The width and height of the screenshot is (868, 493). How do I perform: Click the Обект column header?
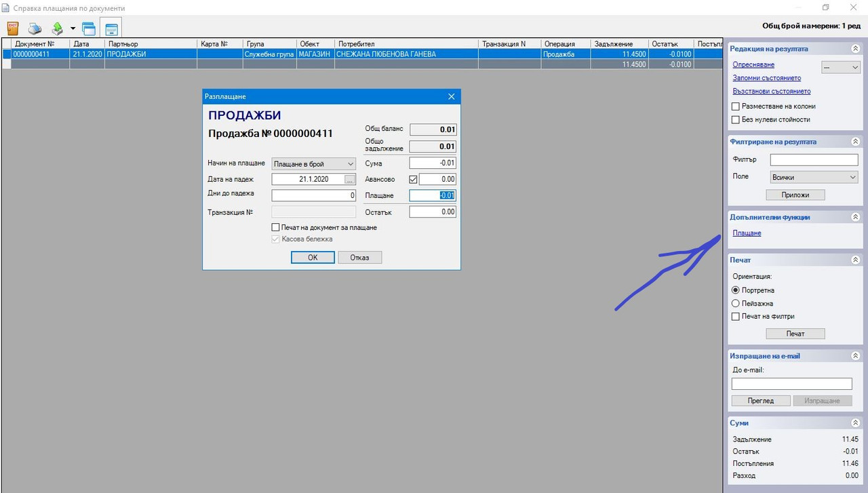pos(316,44)
